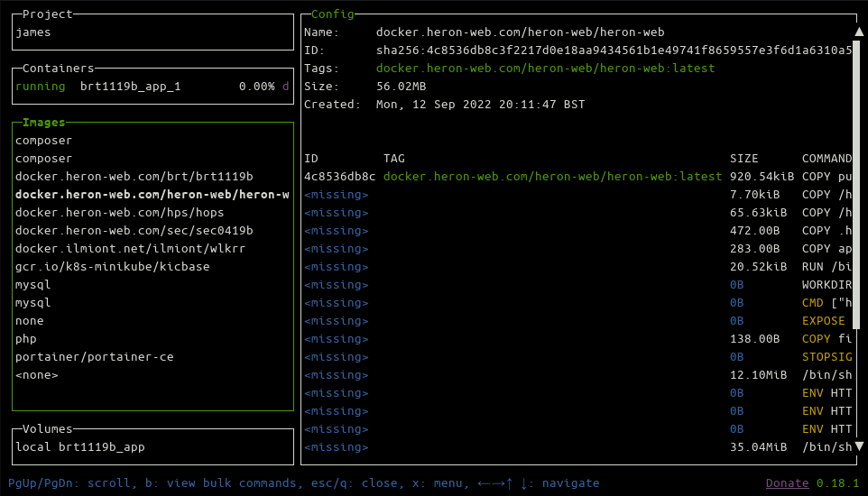Select the gcr.io/k8s-minikube/kicbase image
The width and height of the screenshot is (868, 496).
pos(113,266)
